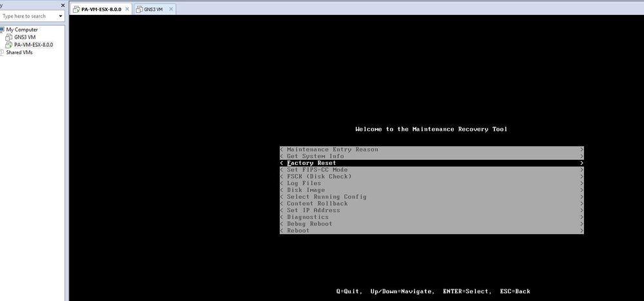The width and height of the screenshot is (644, 301).
Task: Choose the Content Rollback entry
Action: 432,203
